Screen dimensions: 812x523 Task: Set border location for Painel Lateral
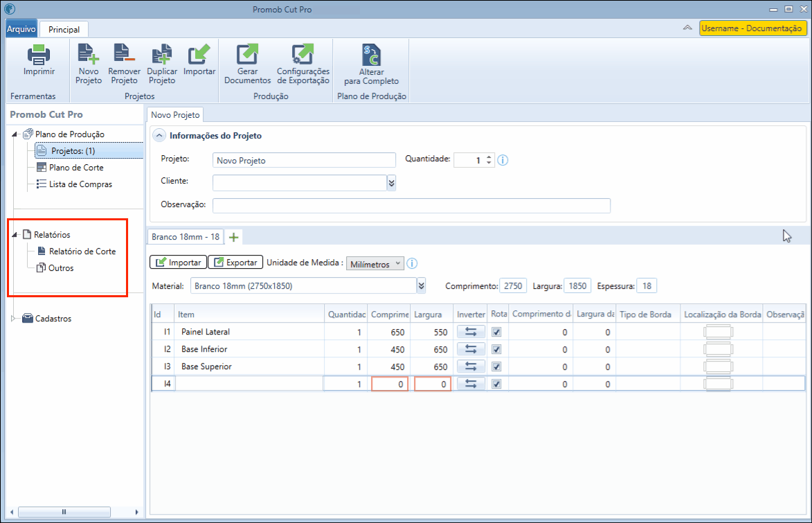point(719,332)
